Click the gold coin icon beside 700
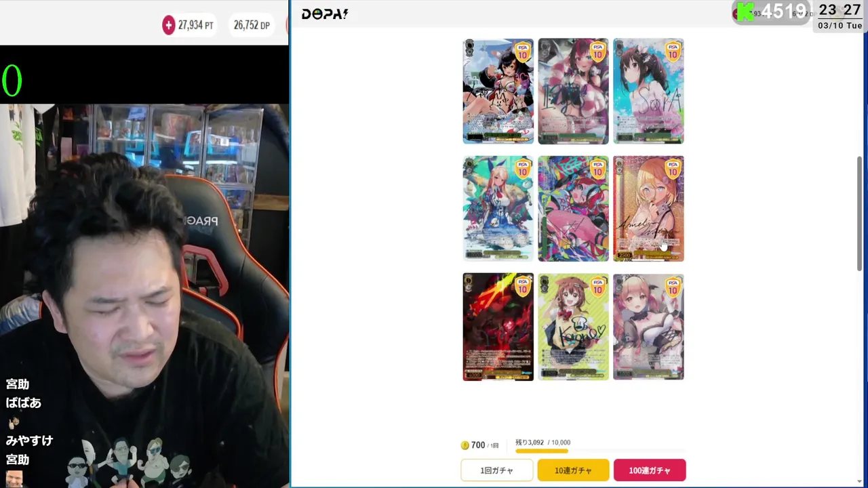The height and width of the screenshot is (488, 868). [465, 445]
